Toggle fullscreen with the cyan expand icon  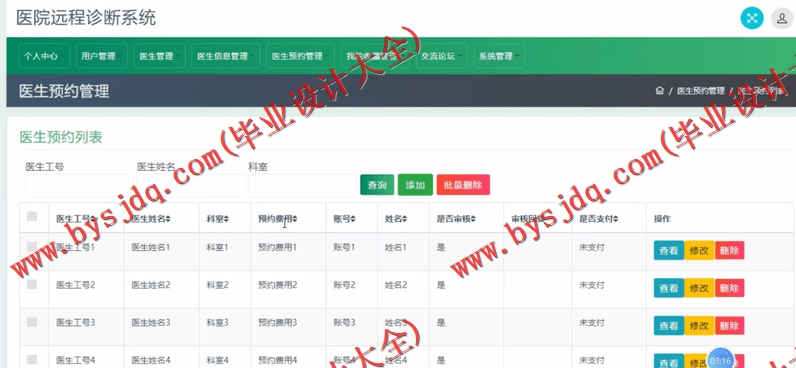coord(752,19)
